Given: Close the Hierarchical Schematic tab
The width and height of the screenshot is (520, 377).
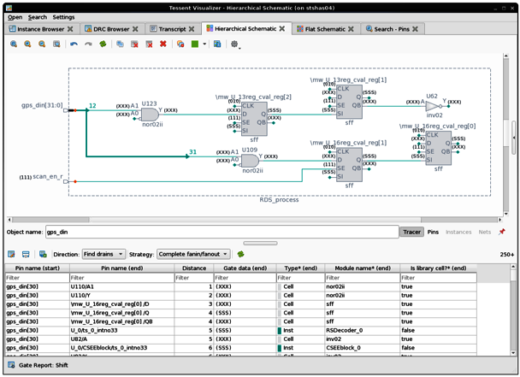Looking at the screenshot, I should (x=282, y=29).
